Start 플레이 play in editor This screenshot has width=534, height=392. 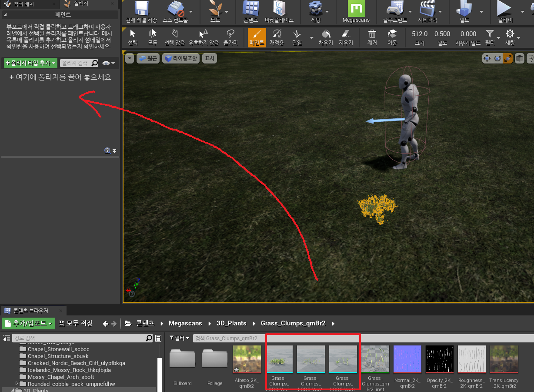tap(504, 12)
